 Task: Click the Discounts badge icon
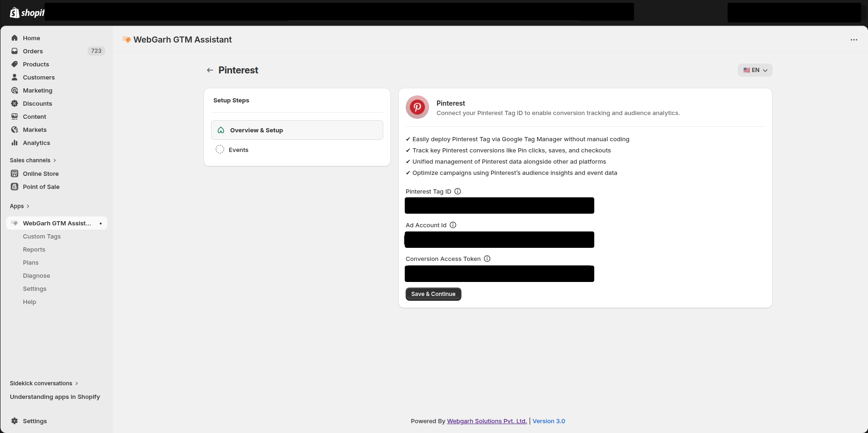click(15, 103)
